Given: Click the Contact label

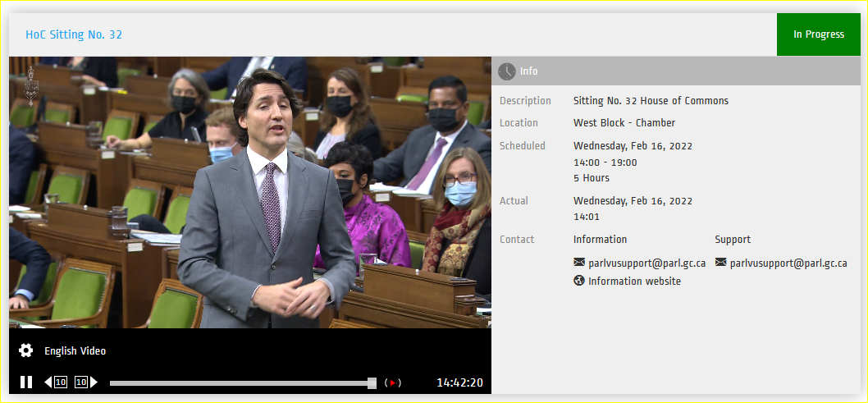Looking at the screenshot, I should point(517,240).
